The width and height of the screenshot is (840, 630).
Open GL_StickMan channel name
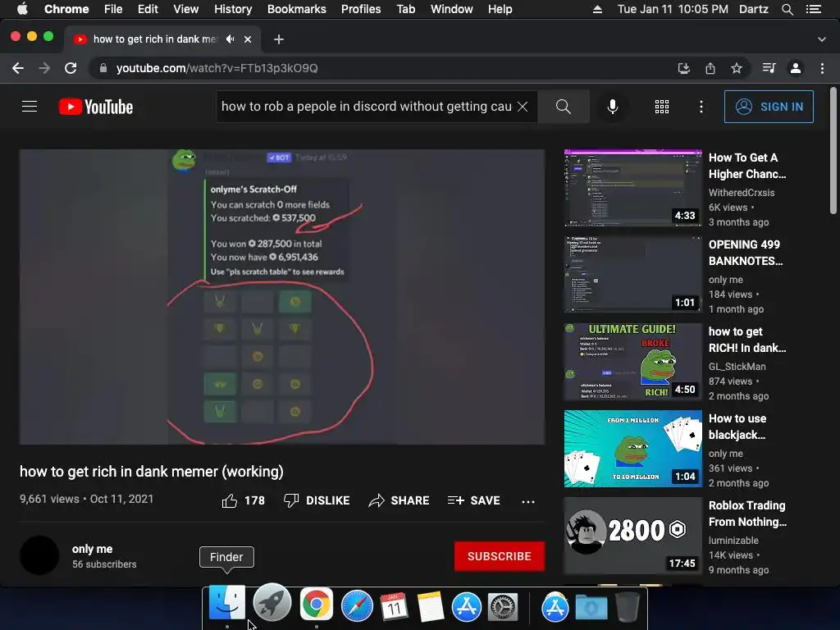point(737,367)
